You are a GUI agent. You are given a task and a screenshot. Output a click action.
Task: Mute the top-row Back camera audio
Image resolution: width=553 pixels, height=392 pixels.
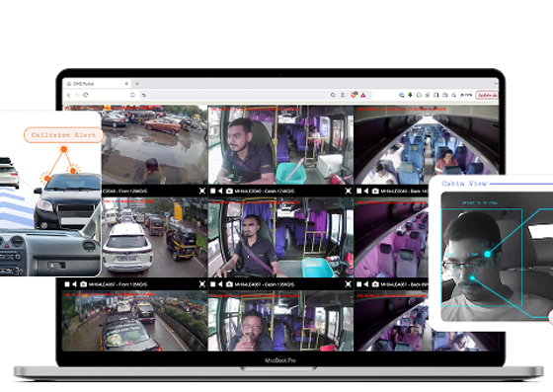(x=366, y=191)
